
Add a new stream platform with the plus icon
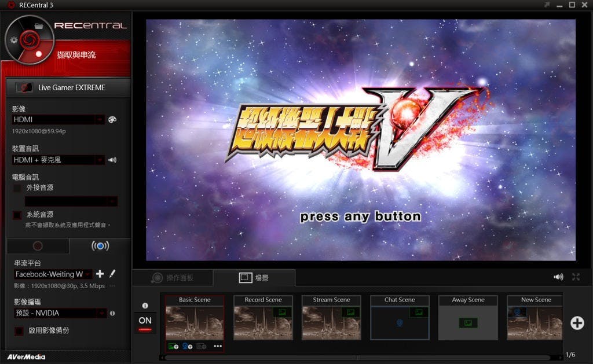point(100,274)
